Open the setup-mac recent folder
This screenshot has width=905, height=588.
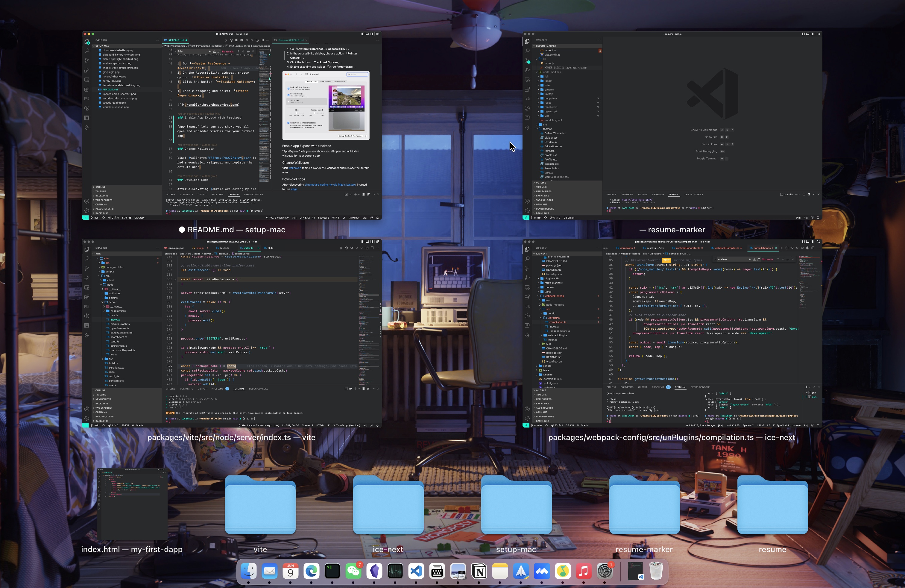tap(516, 506)
